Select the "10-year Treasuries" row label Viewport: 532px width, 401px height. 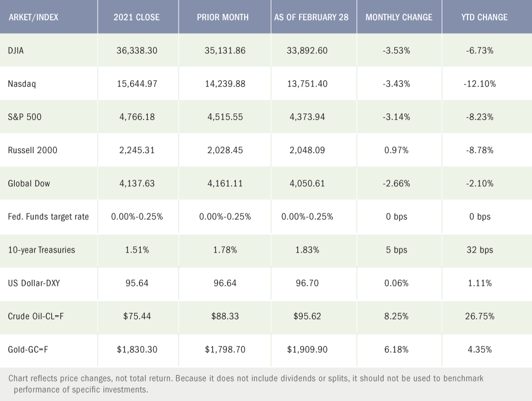coord(41,250)
